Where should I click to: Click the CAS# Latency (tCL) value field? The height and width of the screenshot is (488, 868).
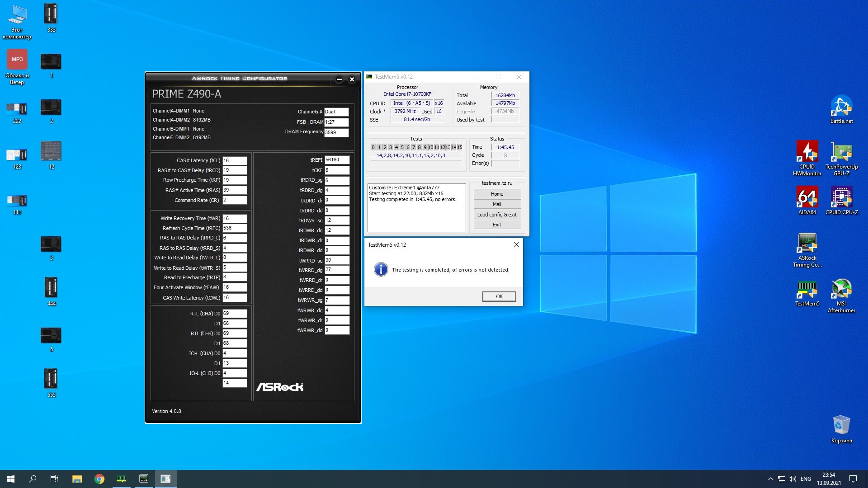pyautogui.click(x=235, y=160)
